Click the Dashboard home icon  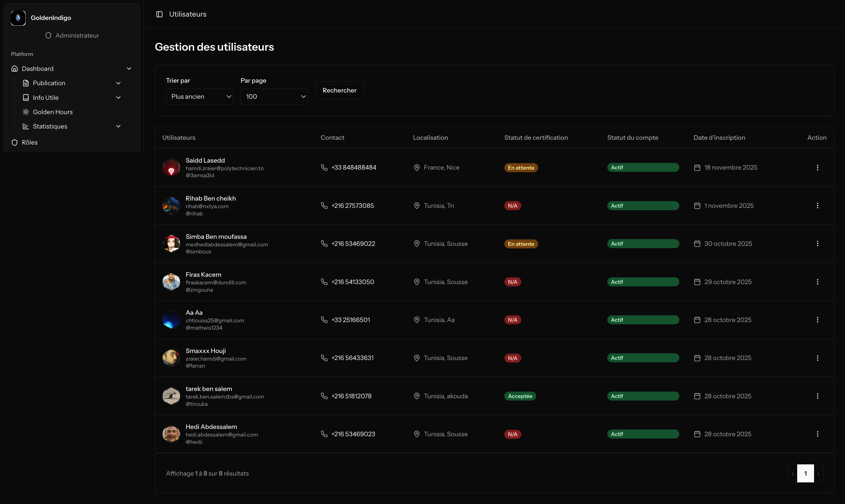click(x=14, y=69)
